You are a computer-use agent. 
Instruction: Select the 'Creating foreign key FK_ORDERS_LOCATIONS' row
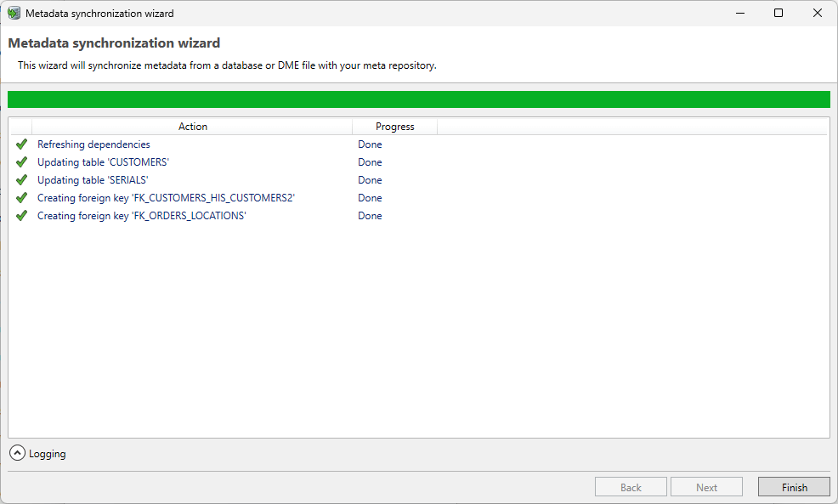click(141, 215)
